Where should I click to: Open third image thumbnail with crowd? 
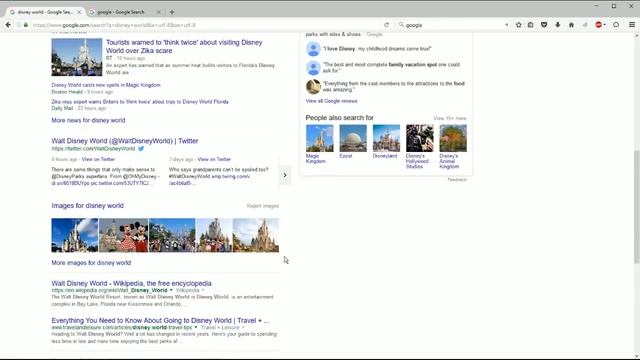172,235
